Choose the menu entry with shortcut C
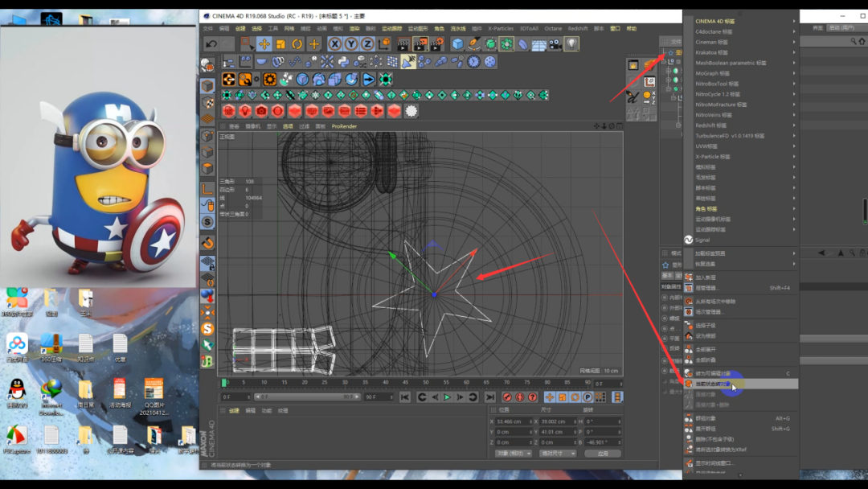The height and width of the screenshot is (489, 868). pos(741,373)
